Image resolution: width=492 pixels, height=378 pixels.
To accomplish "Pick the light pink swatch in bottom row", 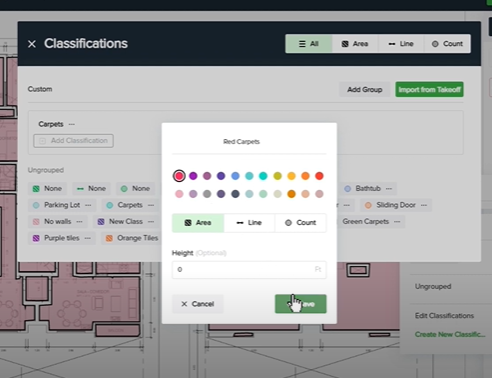I will 179,194.
